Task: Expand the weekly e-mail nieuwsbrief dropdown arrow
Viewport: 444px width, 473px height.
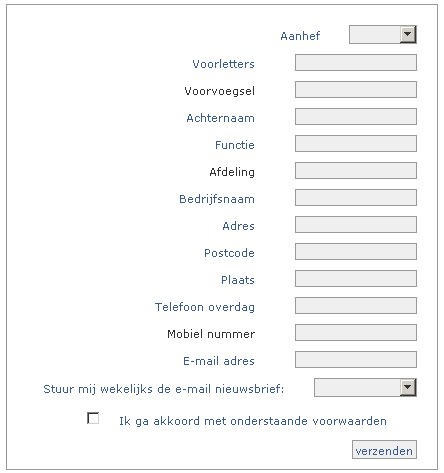Action: click(408, 387)
